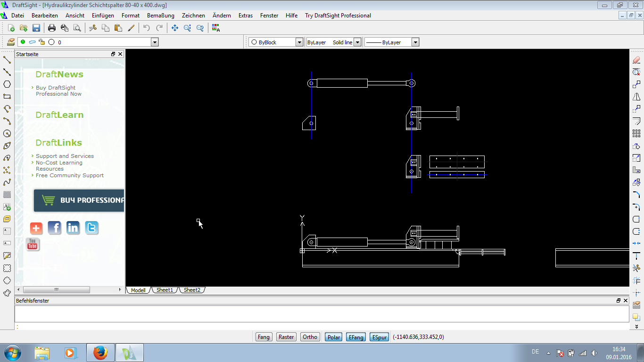Toggle the Raster grid button

[286, 337]
